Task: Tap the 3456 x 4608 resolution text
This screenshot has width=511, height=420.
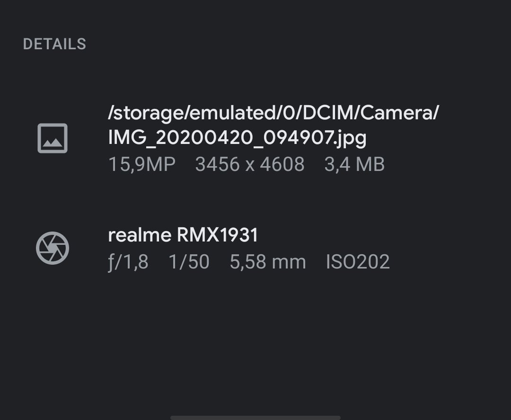Action: pos(250,164)
